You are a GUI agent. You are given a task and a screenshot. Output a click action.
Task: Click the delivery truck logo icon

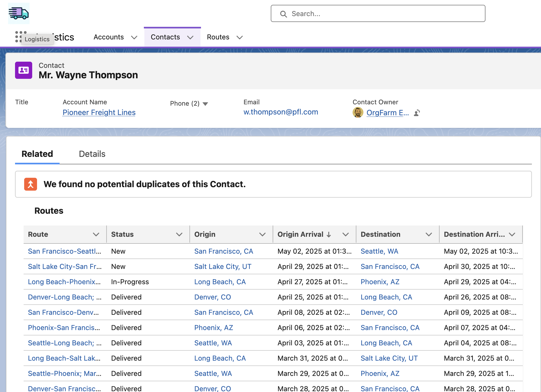(19, 13)
